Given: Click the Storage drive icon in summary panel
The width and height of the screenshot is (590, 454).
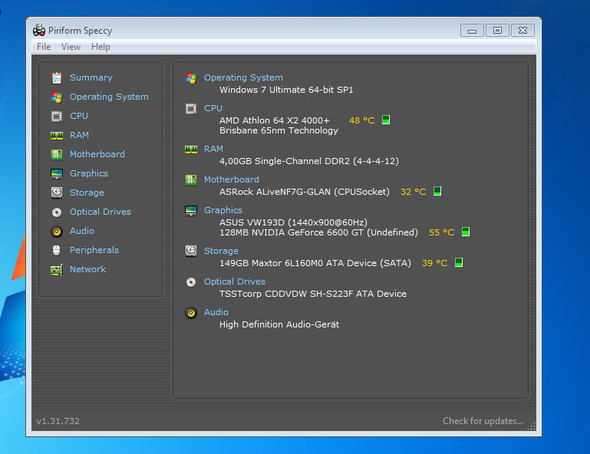Looking at the screenshot, I should 191,251.
